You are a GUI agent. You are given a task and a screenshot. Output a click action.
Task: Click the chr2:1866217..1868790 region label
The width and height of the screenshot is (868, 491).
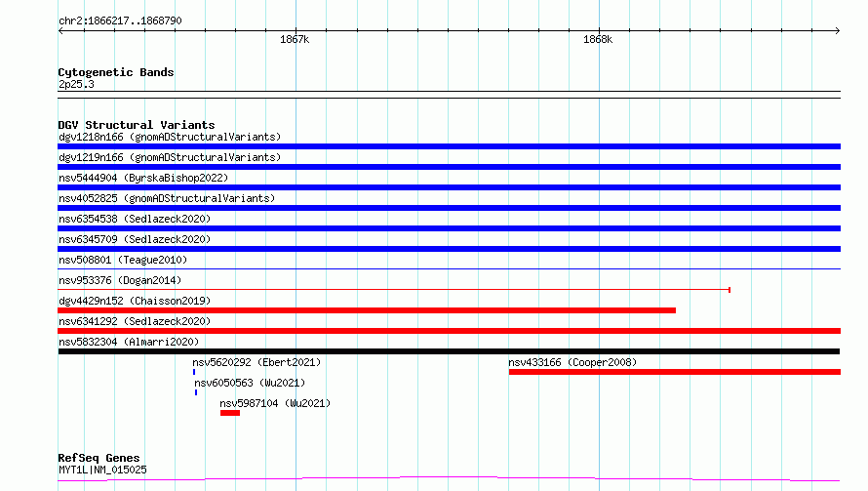pyautogui.click(x=120, y=20)
